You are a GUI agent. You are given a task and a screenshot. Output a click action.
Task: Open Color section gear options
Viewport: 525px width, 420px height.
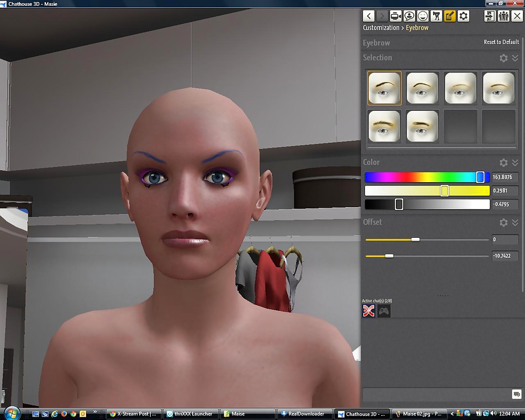pyautogui.click(x=503, y=163)
